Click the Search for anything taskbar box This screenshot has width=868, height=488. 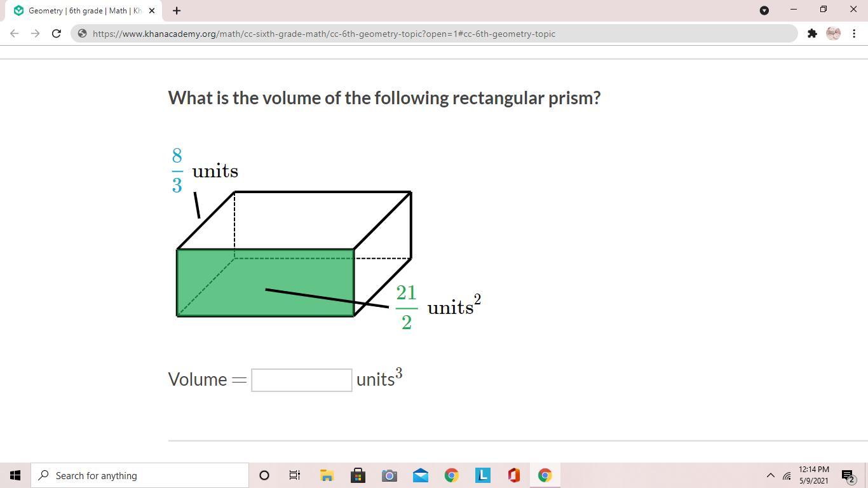pos(140,475)
